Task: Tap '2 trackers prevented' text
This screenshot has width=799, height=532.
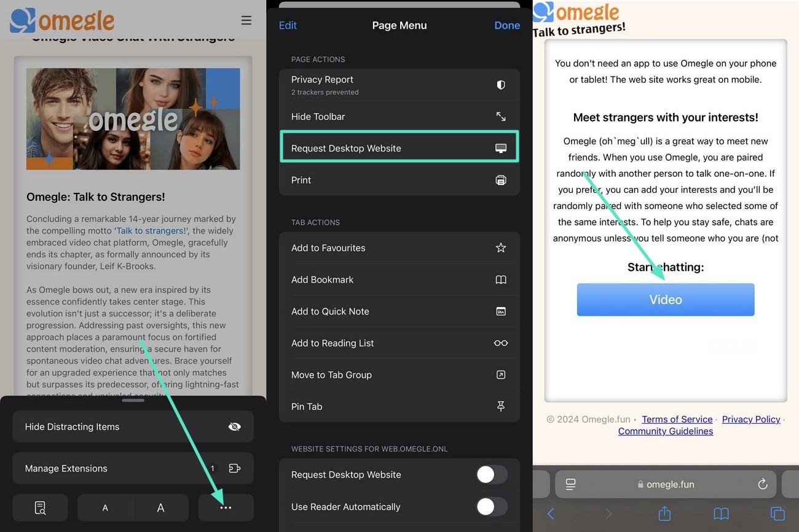Action: (x=325, y=92)
